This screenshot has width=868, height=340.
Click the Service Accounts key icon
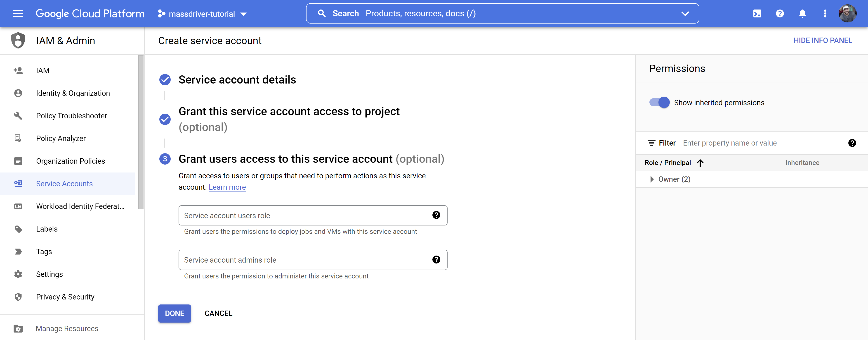[x=18, y=184]
